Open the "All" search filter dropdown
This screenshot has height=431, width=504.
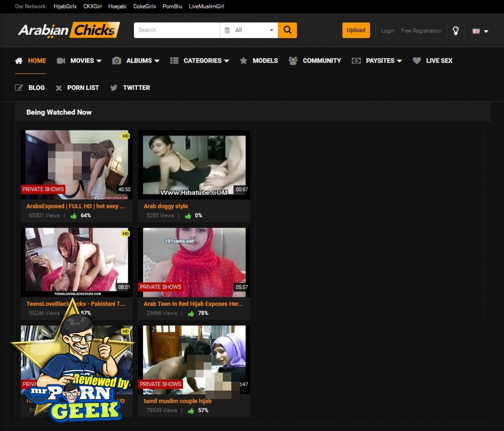(x=248, y=30)
